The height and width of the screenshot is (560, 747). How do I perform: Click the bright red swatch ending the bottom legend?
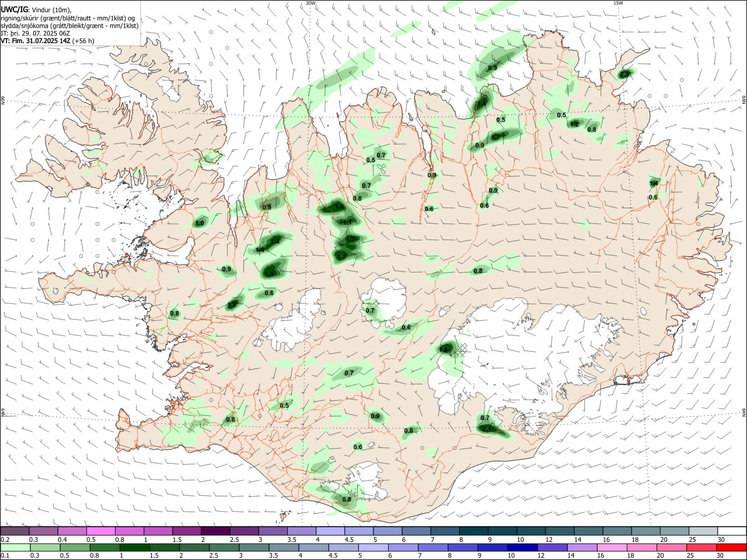(731, 547)
